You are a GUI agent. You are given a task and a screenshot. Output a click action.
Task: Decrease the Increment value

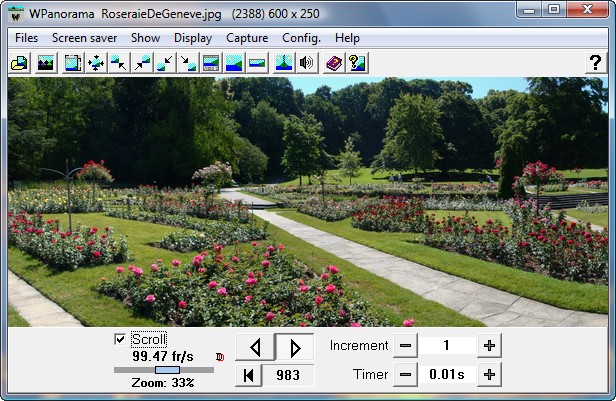(x=405, y=346)
